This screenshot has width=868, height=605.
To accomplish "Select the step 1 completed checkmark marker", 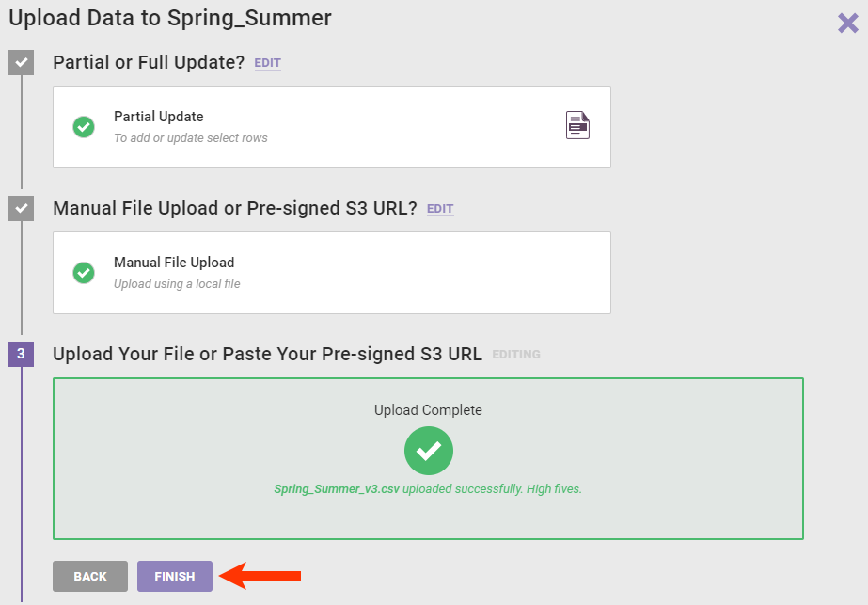I will tap(21, 62).
